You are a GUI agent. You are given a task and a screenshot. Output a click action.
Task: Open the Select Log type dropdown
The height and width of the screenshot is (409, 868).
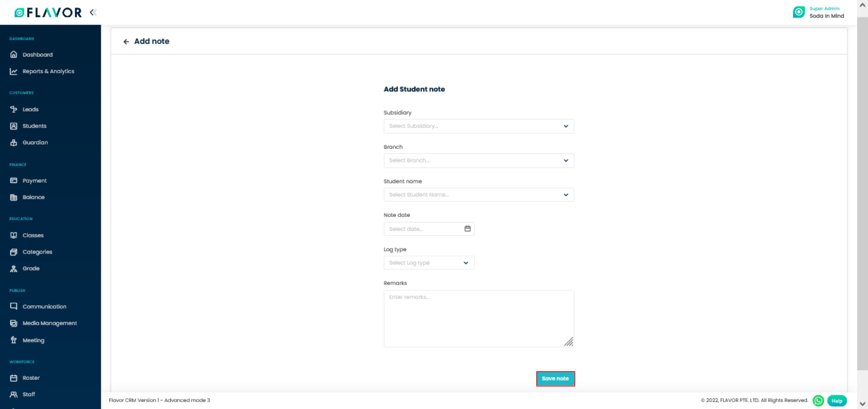pyautogui.click(x=429, y=263)
